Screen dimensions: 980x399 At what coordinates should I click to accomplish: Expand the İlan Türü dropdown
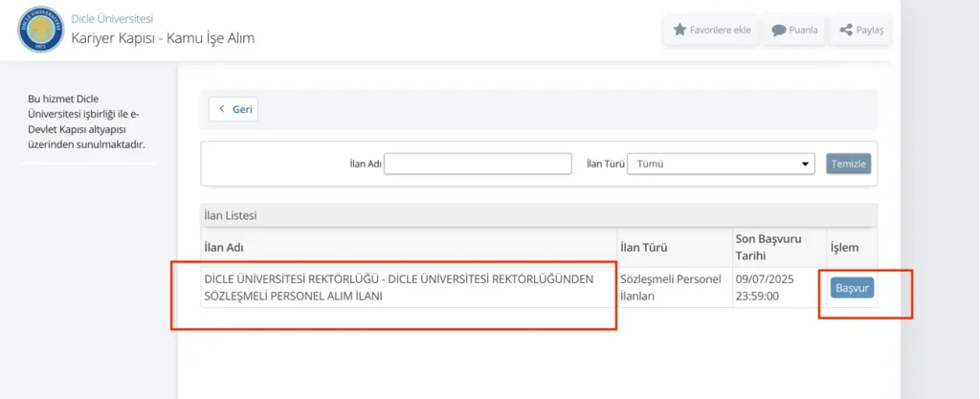point(724,164)
